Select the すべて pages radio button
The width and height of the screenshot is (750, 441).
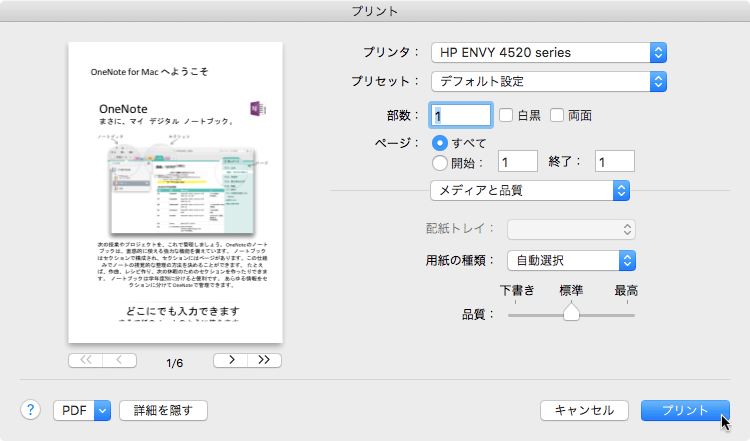point(440,143)
